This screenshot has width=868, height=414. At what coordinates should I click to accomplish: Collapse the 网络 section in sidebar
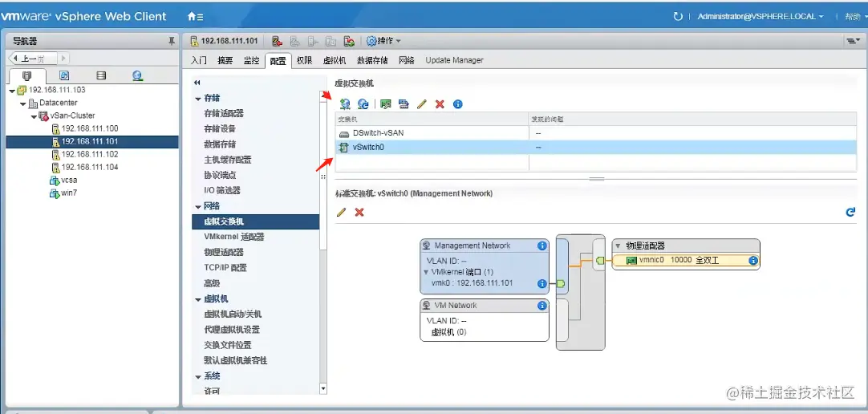197,206
